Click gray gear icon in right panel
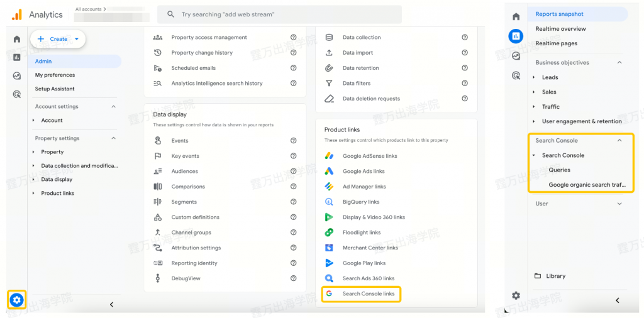Screen dimensions: 644x318 (x=516, y=295)
